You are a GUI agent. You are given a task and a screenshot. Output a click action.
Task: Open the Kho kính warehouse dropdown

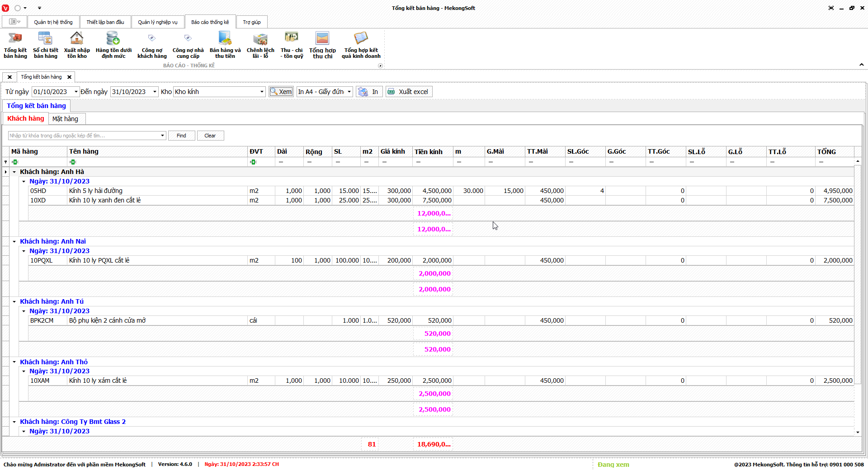click(x=262, y=92)
